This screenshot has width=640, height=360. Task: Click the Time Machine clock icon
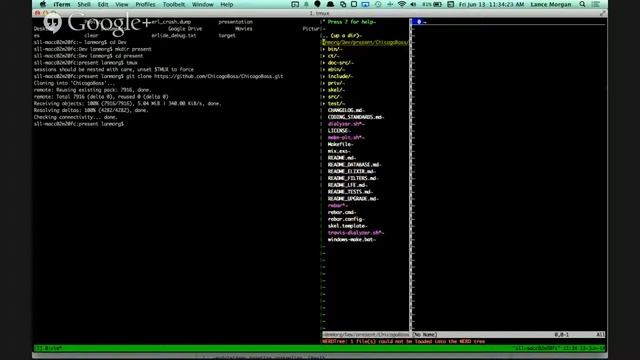[378, 4]
